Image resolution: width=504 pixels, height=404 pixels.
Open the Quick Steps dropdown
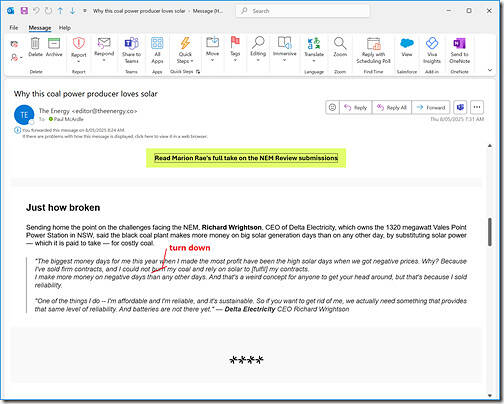click(185, 50)
